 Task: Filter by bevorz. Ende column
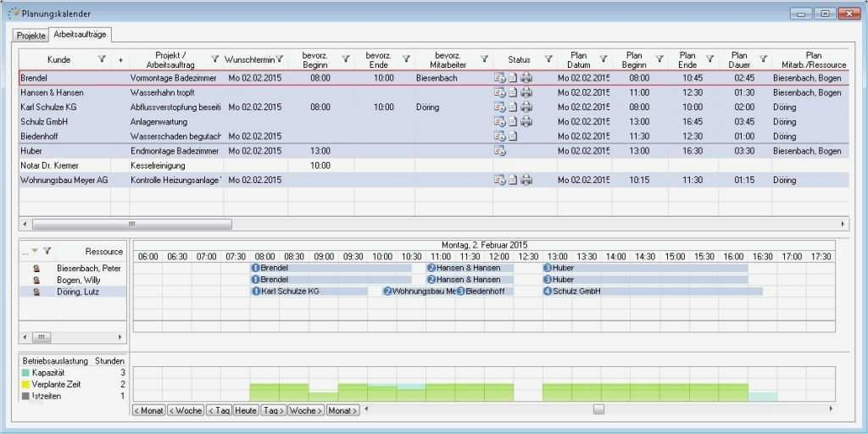[406, 58]
